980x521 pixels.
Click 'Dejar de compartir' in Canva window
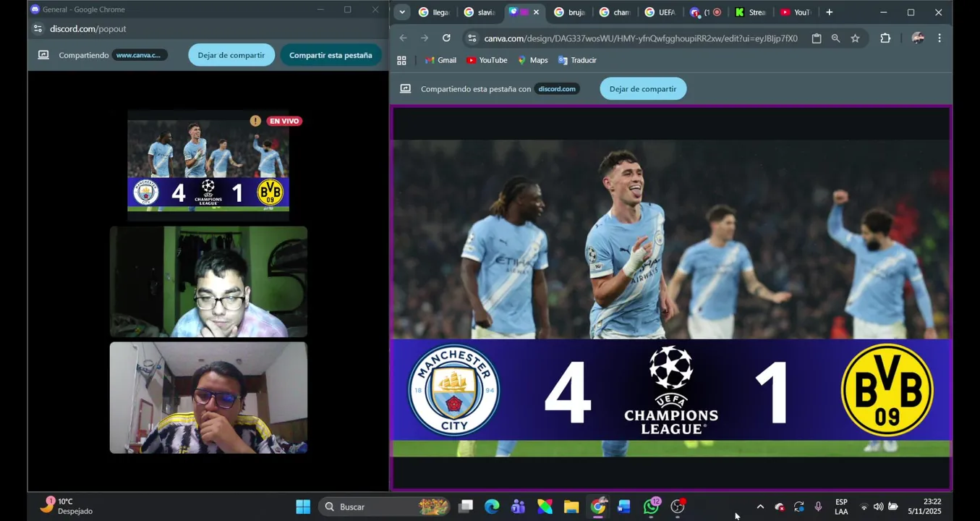[x=643, y=89]
